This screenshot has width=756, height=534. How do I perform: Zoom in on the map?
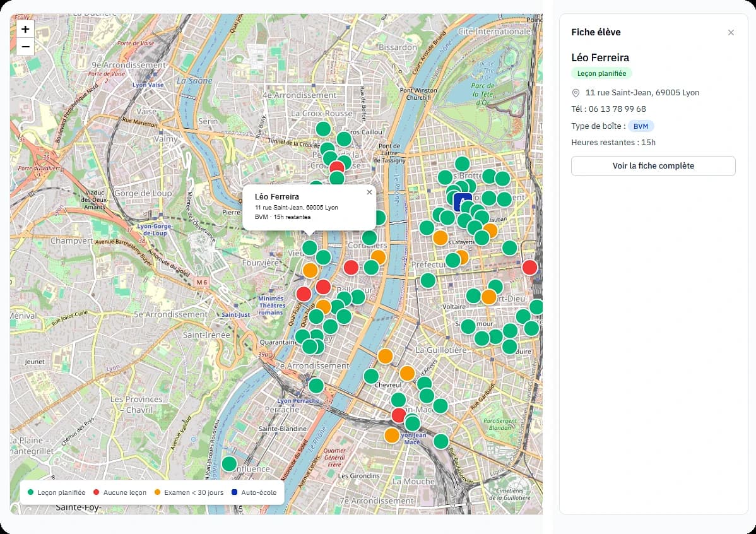(25, 29)
